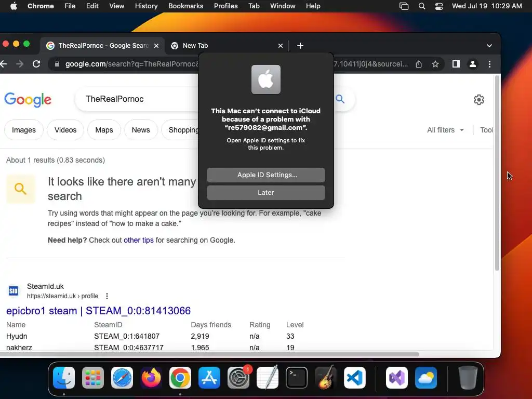Open the Window menu
Image resolution: width=532 pixels, height=399 pixels.
[x=283, y=6]
